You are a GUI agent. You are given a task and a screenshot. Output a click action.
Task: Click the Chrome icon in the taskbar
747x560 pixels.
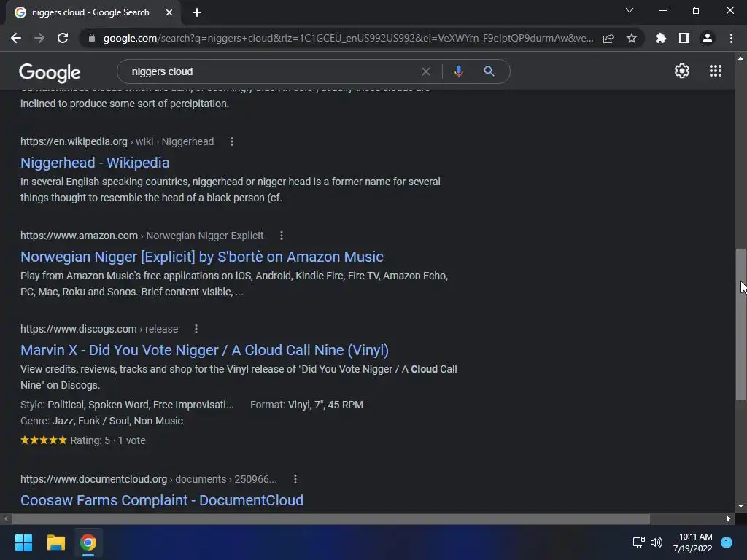pos(88,542)
